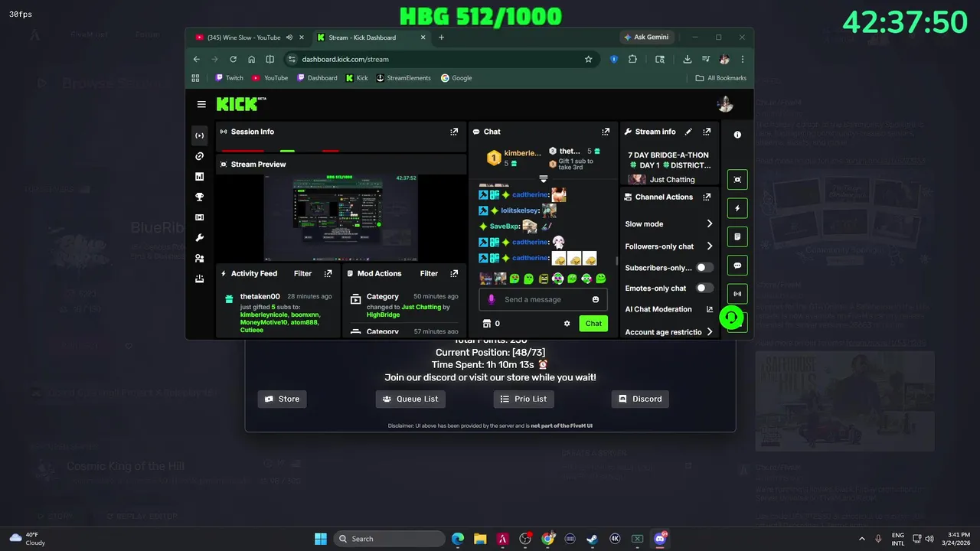Expand Account age restriction options
This screenshot has height=551, width=980.
pos(710,332)
